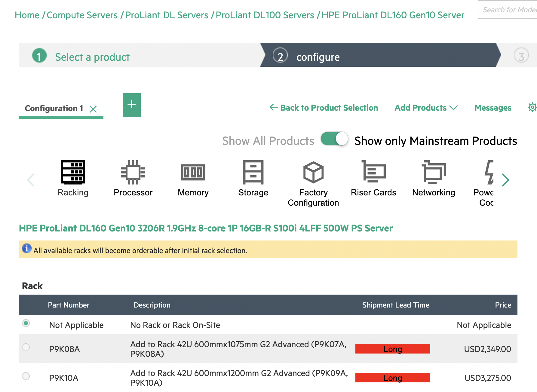Open the Processor category icon
The width and height of the screenshot is (537, 392).
[133, 172]
